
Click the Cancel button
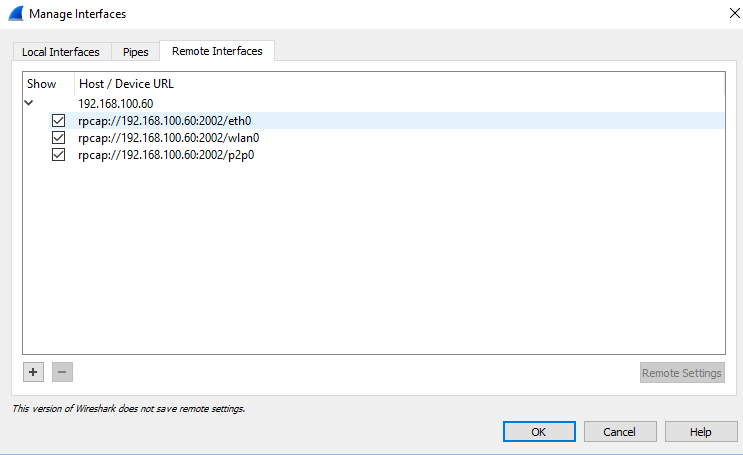[620, 432]
